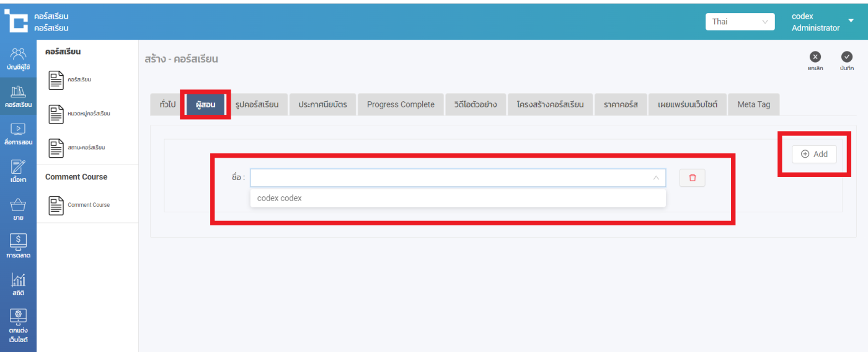This screenshot has height=352, width=868.
Task: Open the Thai language dropdown
Action: (x=740, y=22)
